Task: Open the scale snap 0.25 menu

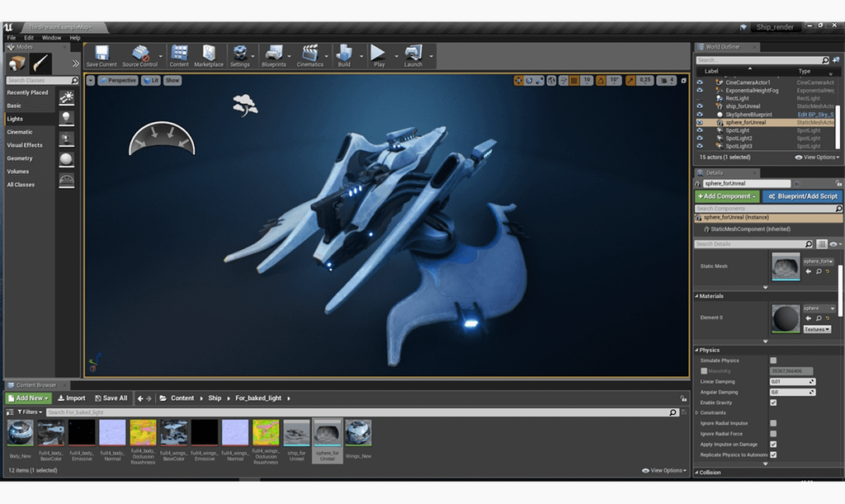Action: (645, 81)
